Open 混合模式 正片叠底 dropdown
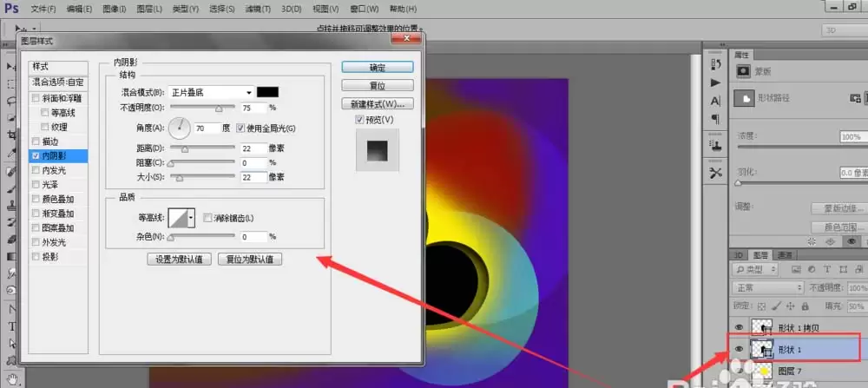 (212, 92)
